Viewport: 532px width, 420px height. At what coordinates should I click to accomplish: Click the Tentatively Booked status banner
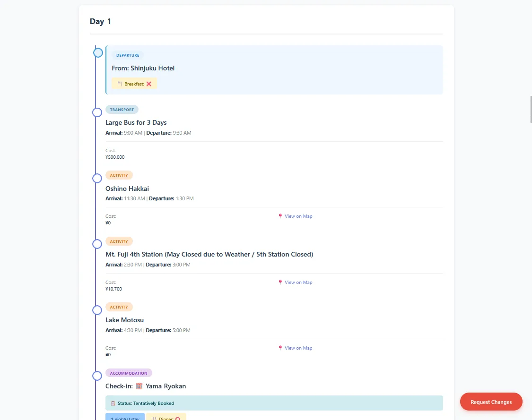click(x=273, y=403)
